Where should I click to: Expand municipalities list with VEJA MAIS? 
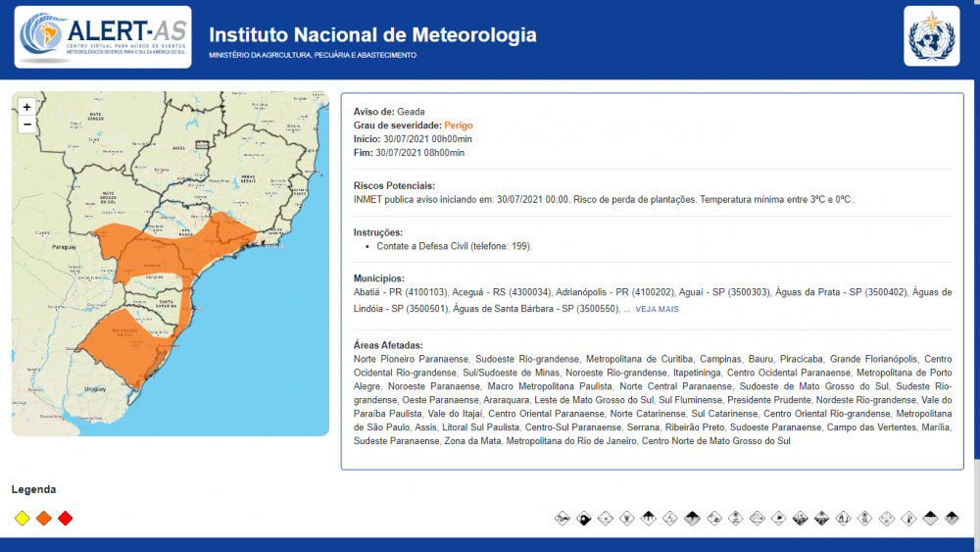tap(657, 309)
